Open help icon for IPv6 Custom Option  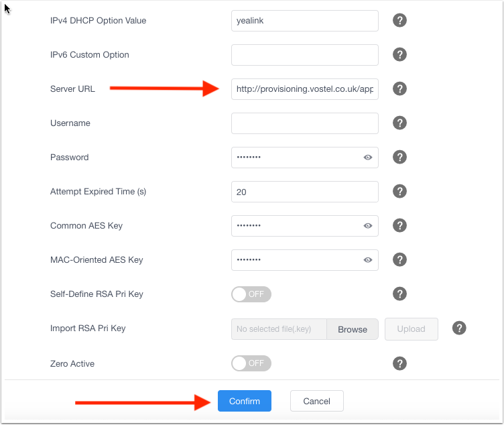point(399,55)
